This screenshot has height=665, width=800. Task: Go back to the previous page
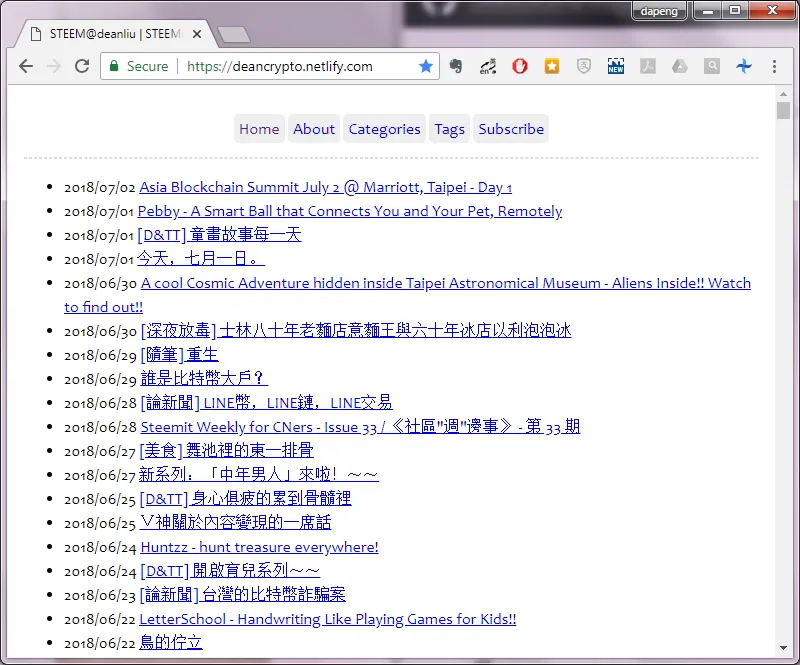(x=26, y=66)
